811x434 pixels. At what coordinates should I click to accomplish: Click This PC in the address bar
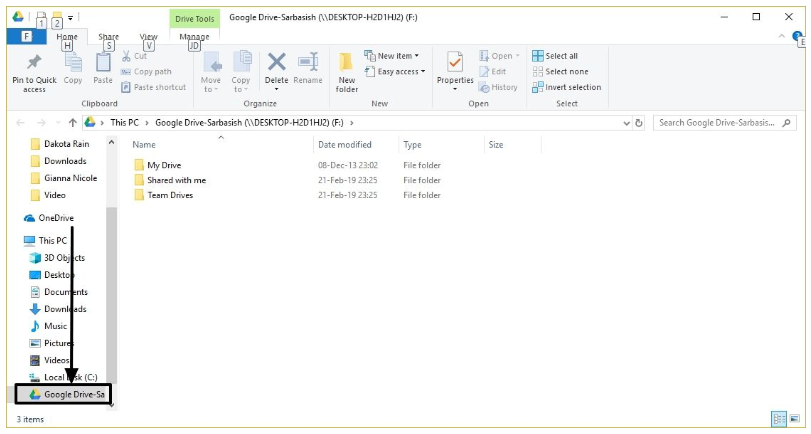[x=125, y=123]
